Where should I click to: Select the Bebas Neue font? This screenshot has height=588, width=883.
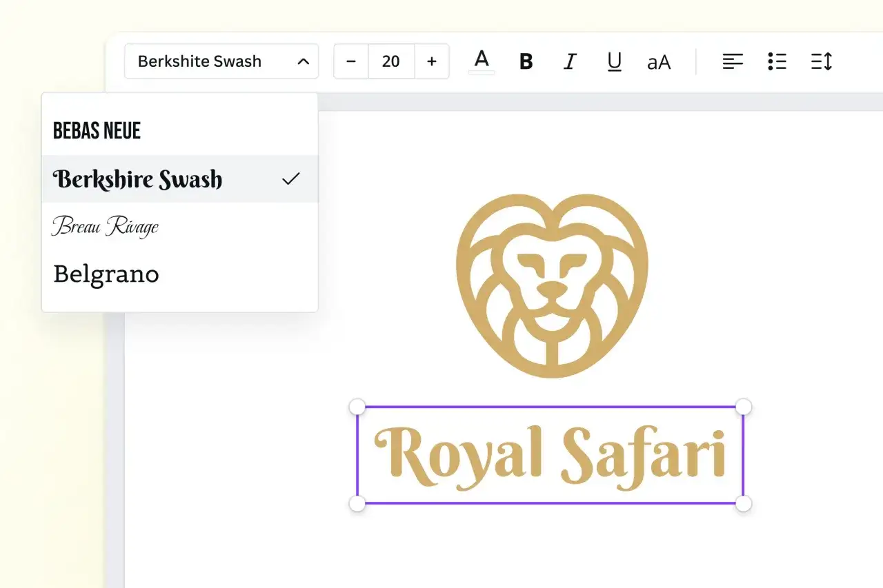point(97,130)
